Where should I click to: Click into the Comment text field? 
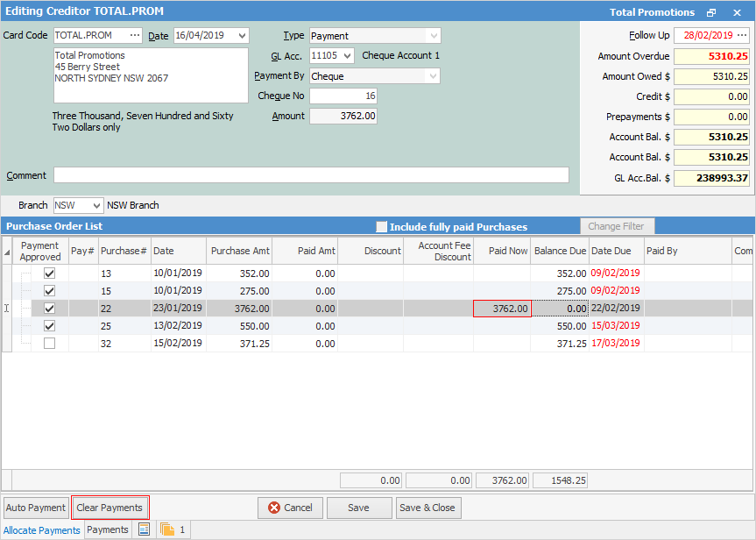coord(311,175)
